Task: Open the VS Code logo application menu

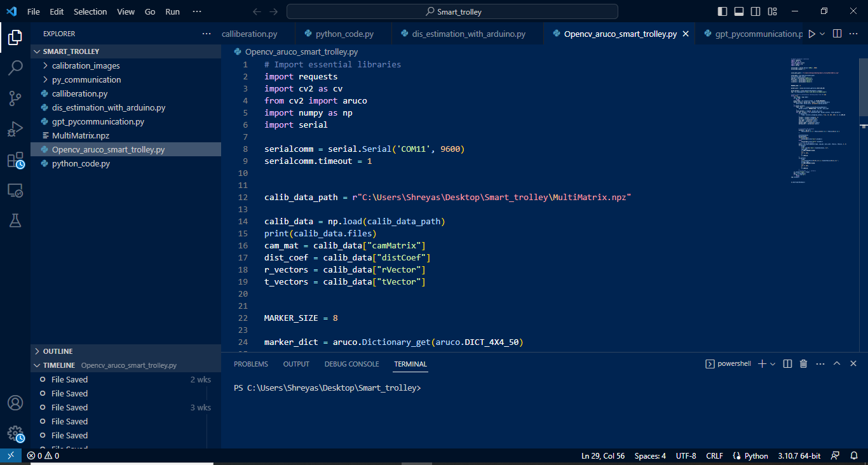Action: pos(11,11)
